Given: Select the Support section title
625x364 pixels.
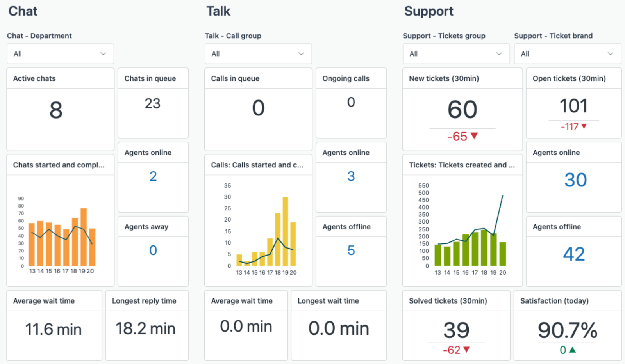Looking at the screenshot, I should coord(429,11).
